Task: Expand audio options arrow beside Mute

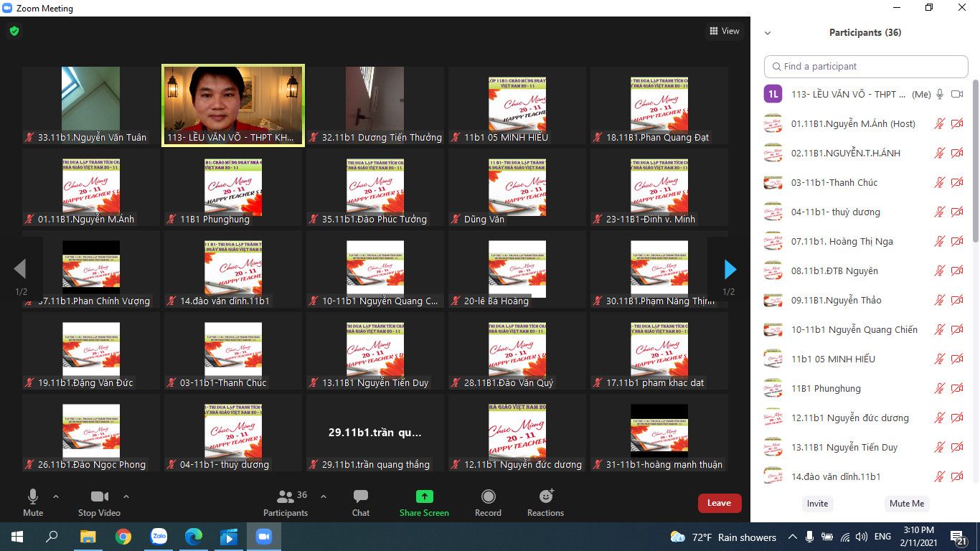Action: (x=56, y=496)
